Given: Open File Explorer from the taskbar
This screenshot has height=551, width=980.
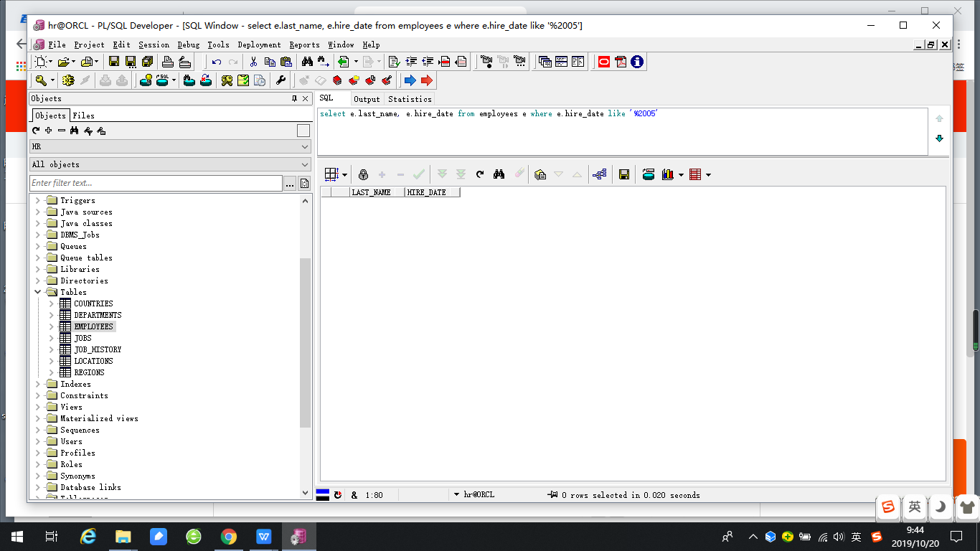Looking at the screenshot, I should 123,536.
